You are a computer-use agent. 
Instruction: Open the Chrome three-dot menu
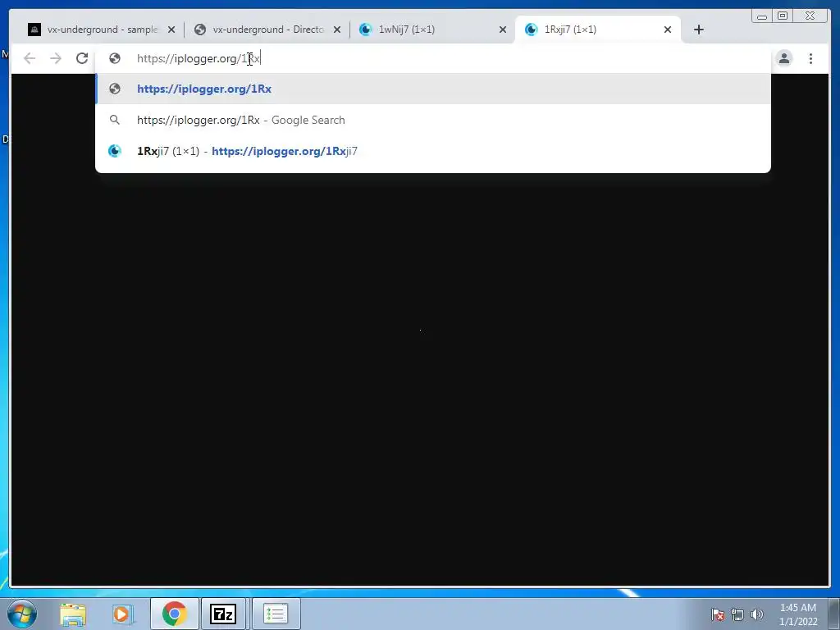coord(811,58)
